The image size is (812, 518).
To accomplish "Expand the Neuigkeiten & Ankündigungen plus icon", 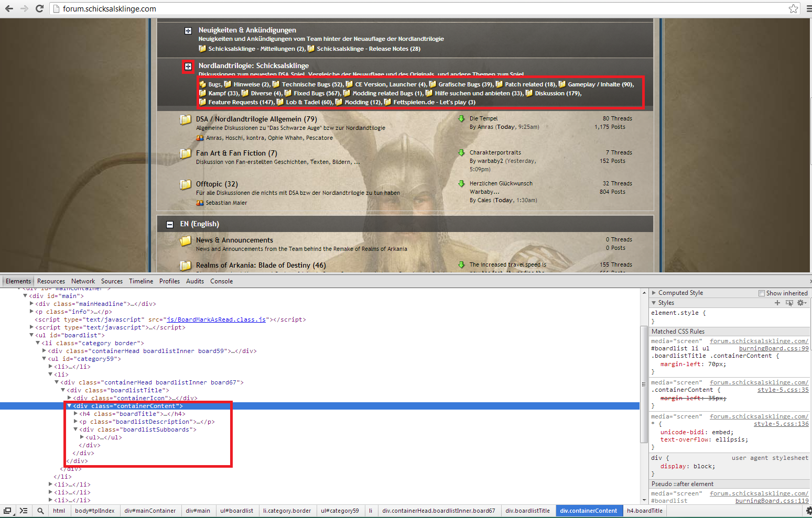I will coord(188,31).
